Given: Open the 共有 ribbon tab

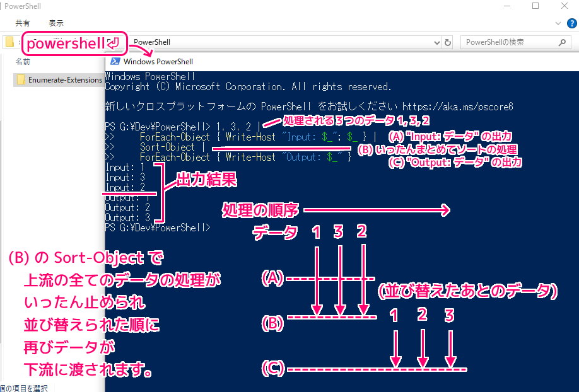Looking at the screenshot, I should click(x=23, y=23).
